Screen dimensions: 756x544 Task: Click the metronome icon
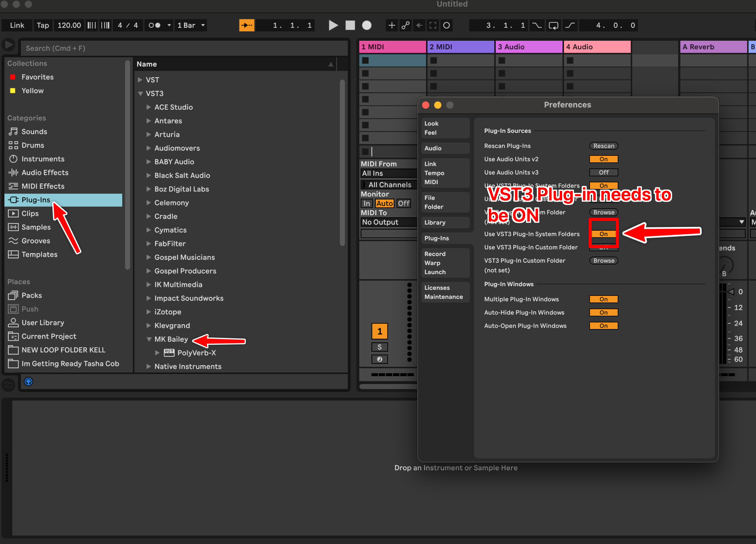(154, 25)
